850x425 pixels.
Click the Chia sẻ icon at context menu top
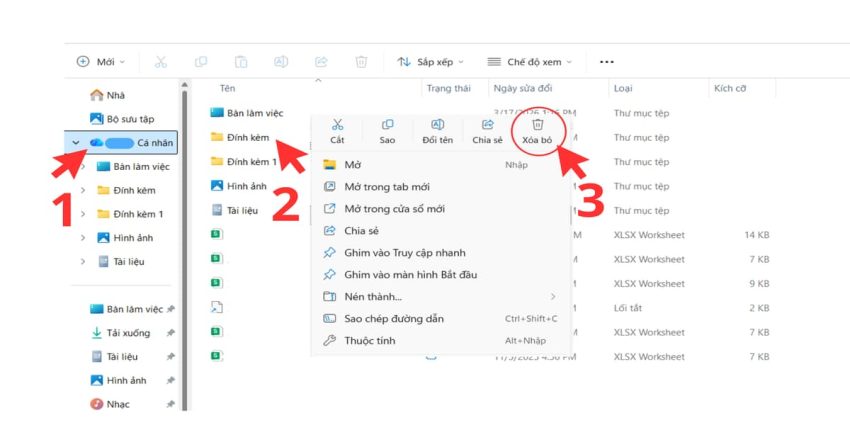click(x=487, y=125)
